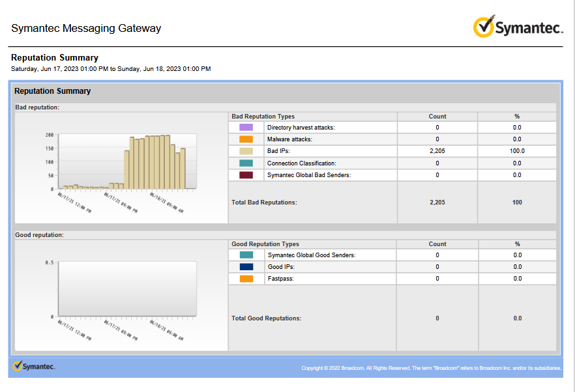Click the 0.5 axis label on good chart
Screen dimensions: 575x392
coord(50,262)
